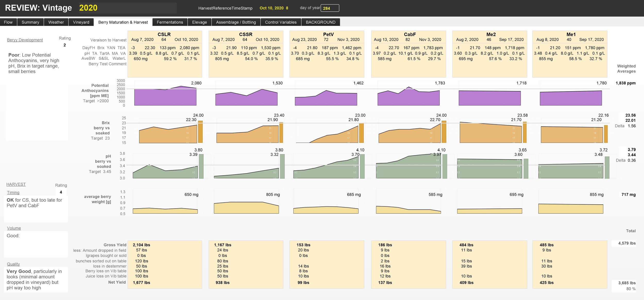Click CSLR purple anthocyanins chart
Image resolution: width=644 pixels, height=300 pixels.
pos(165,96)
